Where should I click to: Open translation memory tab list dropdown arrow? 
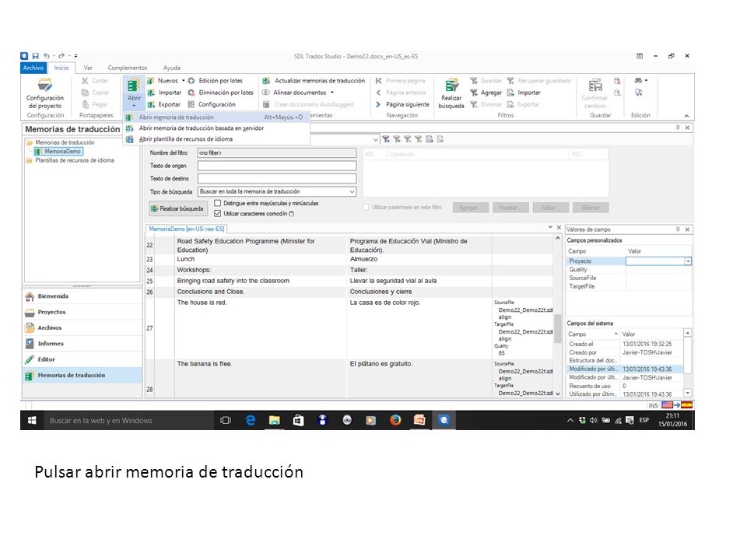(x=550, y=228)
